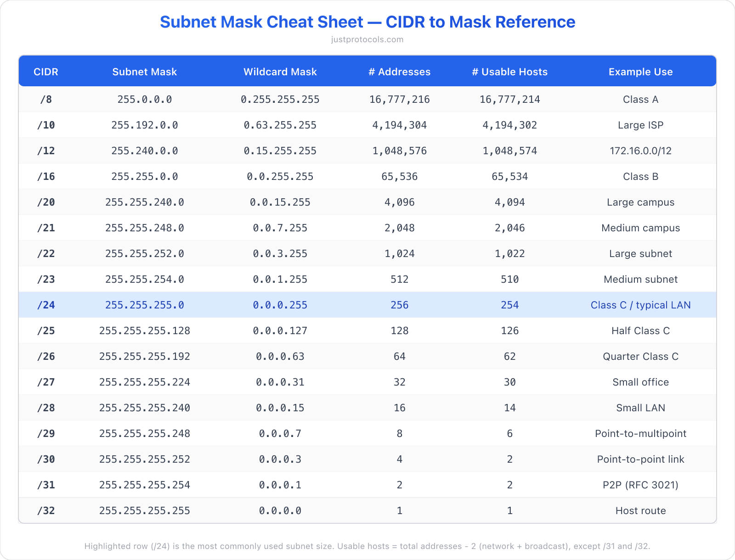This screenshot has width=735, height=560.
Task: Click the footer note about highlighted row
Action: 367,546
